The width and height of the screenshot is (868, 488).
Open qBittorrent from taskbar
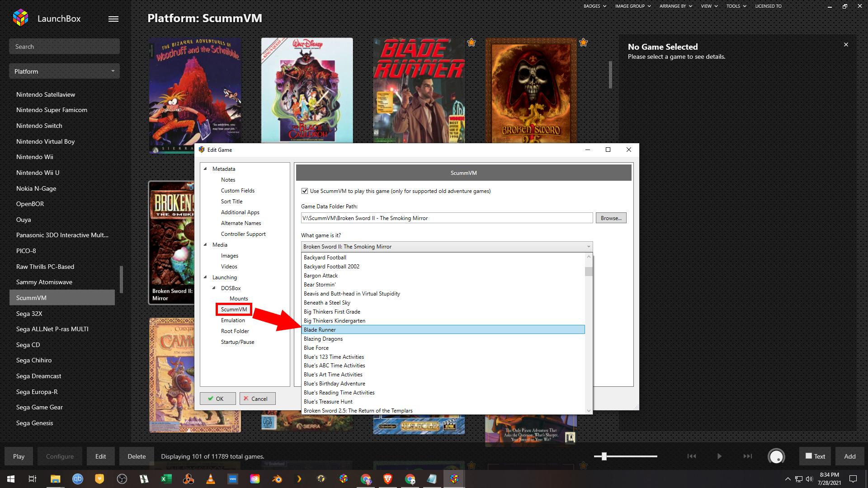pos(78,479)
